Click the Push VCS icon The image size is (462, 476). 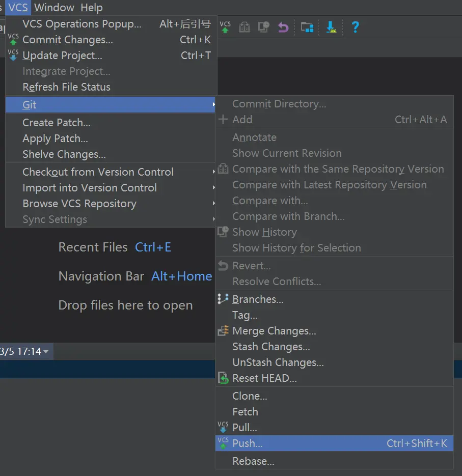click(223, 443)
